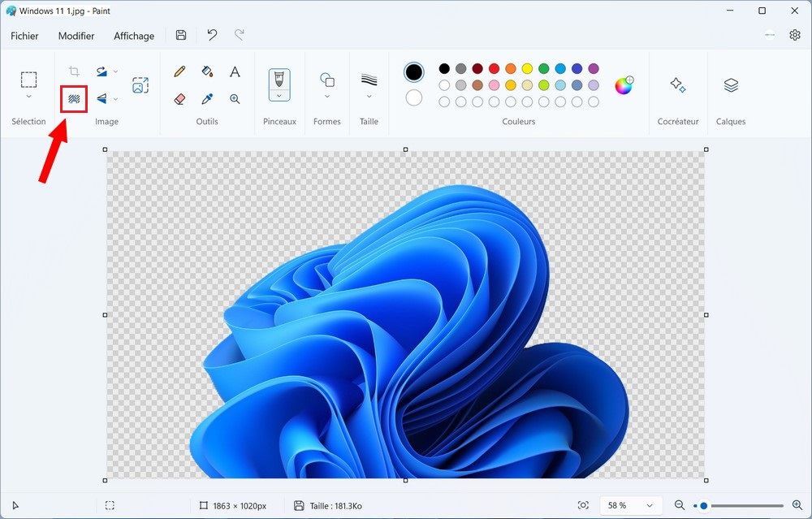
Task: Choose the Text tool
Action: 235,71
